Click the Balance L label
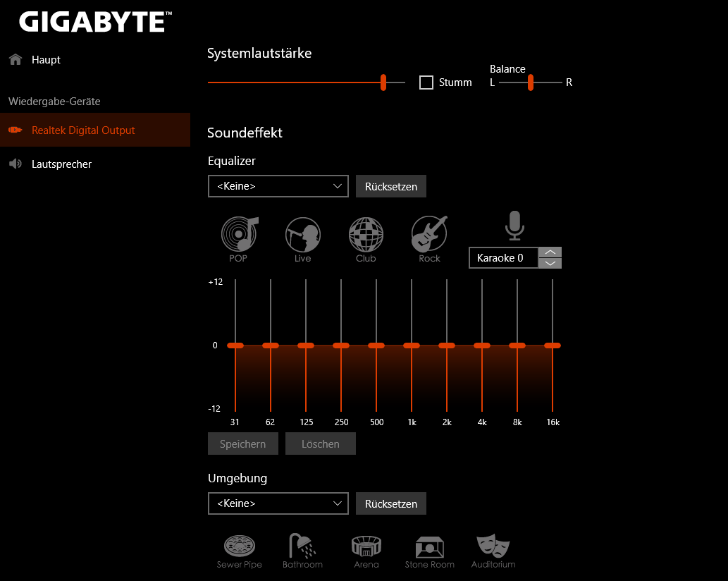The image size is (728, 581). pyautogui.click(x=493, y=82)
